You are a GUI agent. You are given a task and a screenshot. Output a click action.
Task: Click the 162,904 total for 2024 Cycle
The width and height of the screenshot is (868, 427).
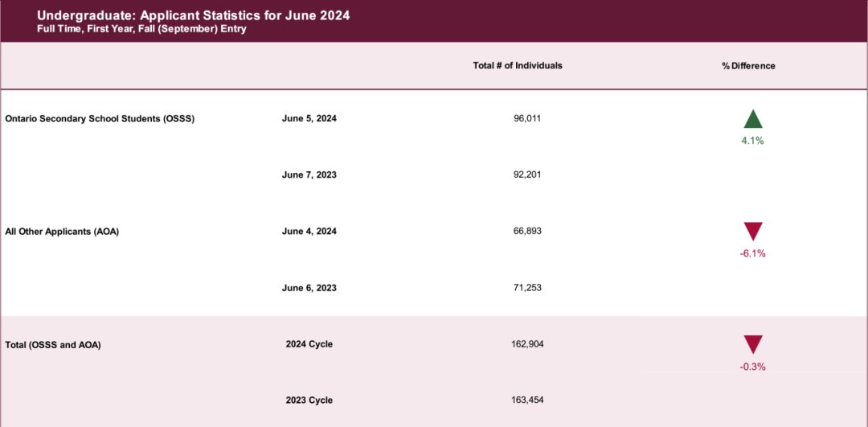[x=527, y=344]
